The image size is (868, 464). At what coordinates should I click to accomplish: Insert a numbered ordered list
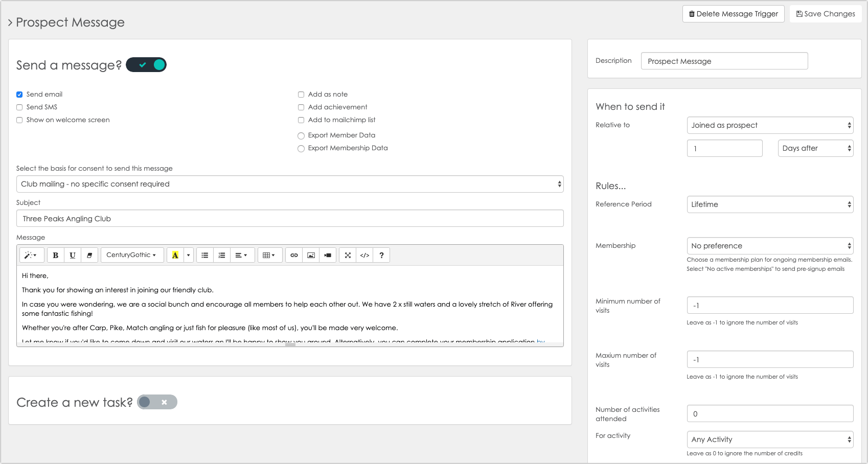tap(222, 255)
